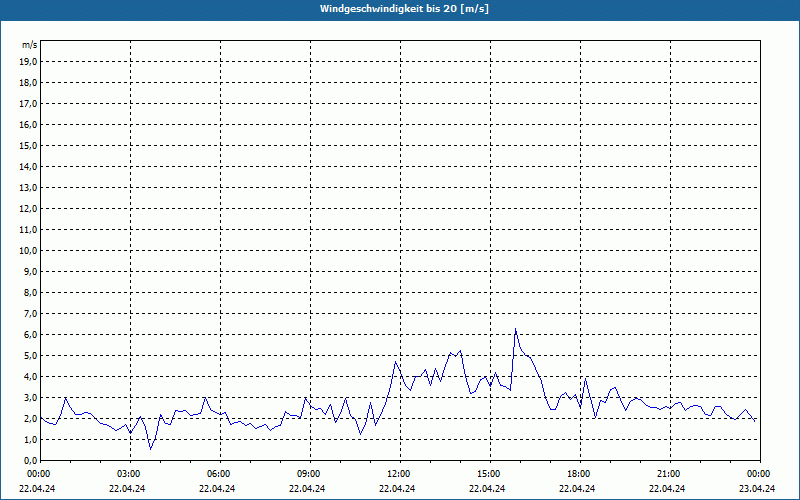Click the 0,0 y-axis origin label

31,460
